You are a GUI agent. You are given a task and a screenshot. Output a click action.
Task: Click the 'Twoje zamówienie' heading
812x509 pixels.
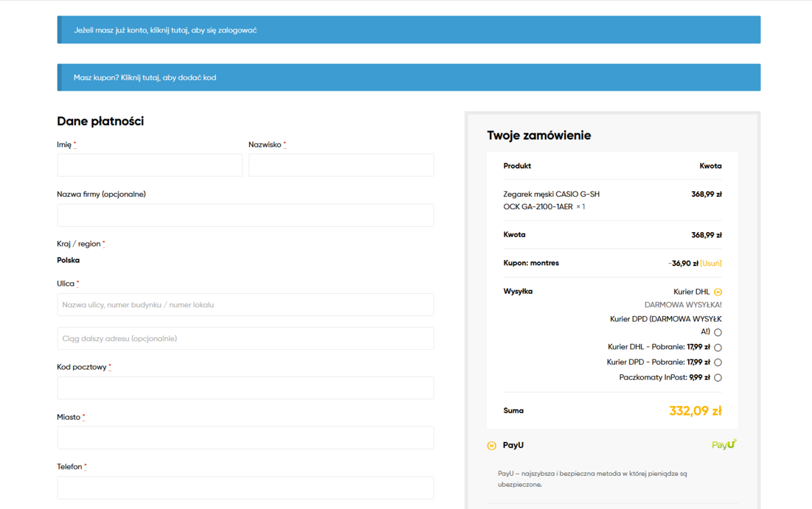point(539,135)
